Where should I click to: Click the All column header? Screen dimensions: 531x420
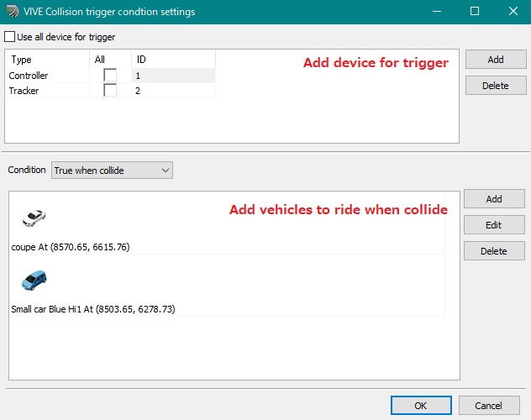click(110, 60)
